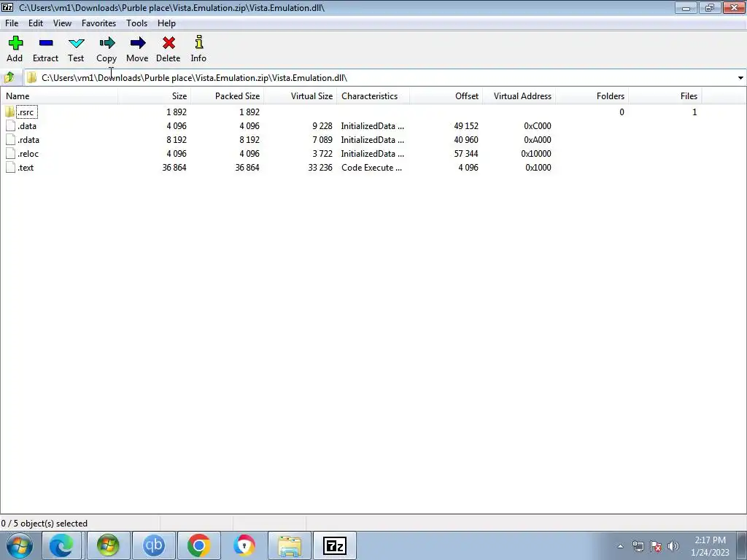Sort by Virtual Size column header
The height and width of the screenshot is (560, 747).
[x=300, y=96]
